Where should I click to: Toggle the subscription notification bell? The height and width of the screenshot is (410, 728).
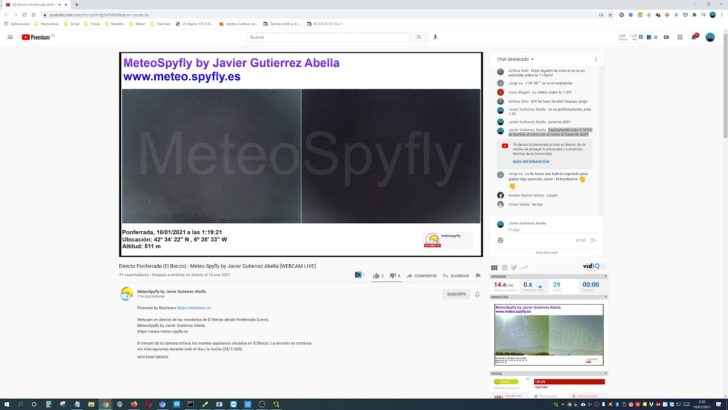[x=477, y=294]
